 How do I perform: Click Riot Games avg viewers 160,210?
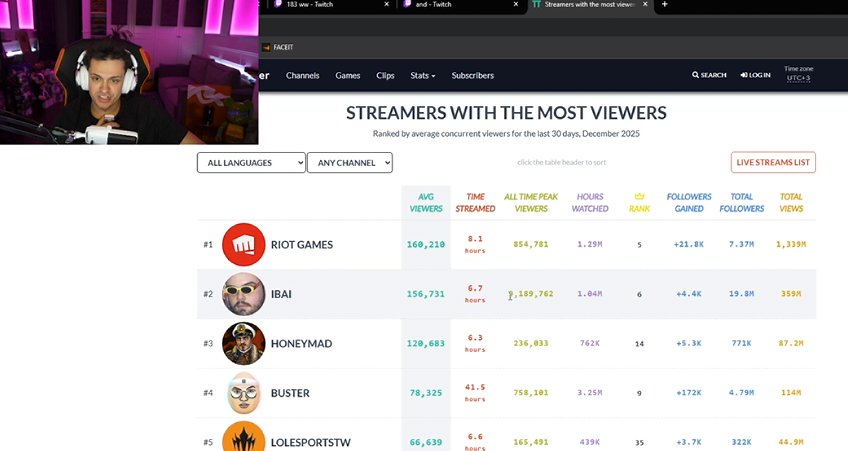pos(426,244)
